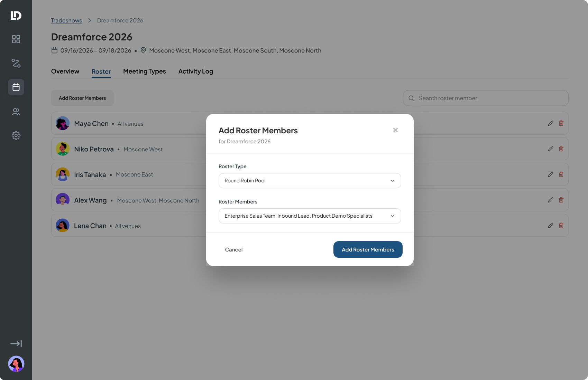588x380 pixels.
Task: Switch to the Meeting Types tab
Action: (x=145, y=72)
